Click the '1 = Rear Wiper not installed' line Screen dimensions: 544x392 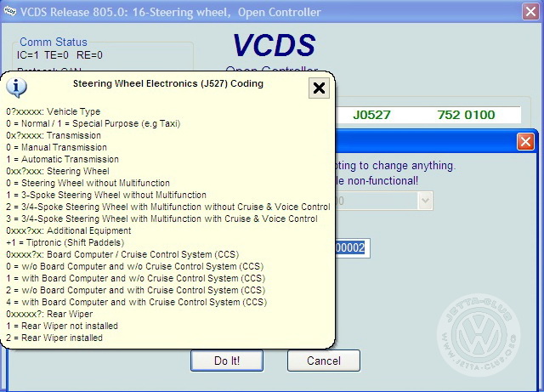point(62,326)
